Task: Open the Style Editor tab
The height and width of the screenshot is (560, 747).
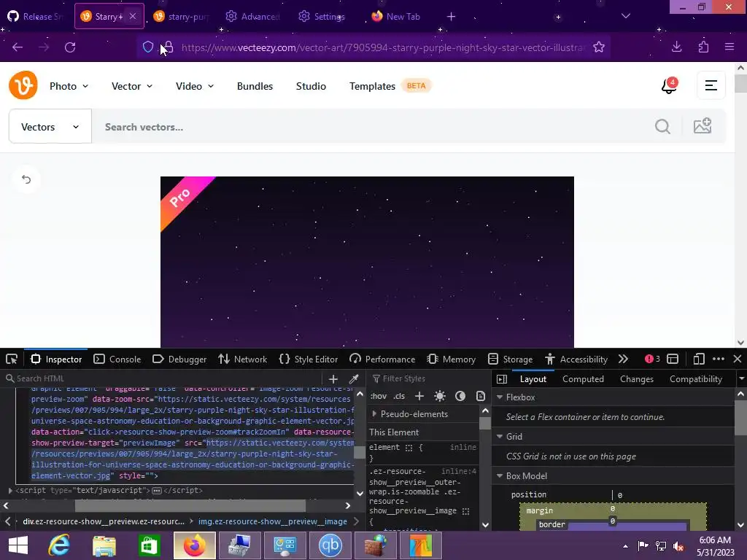Action: click(309, 359)
